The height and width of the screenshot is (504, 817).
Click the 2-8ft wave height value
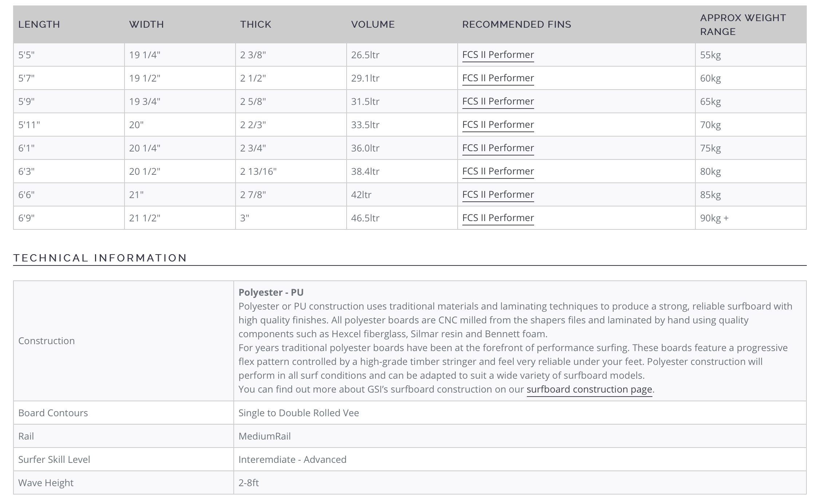pos(249,483)
